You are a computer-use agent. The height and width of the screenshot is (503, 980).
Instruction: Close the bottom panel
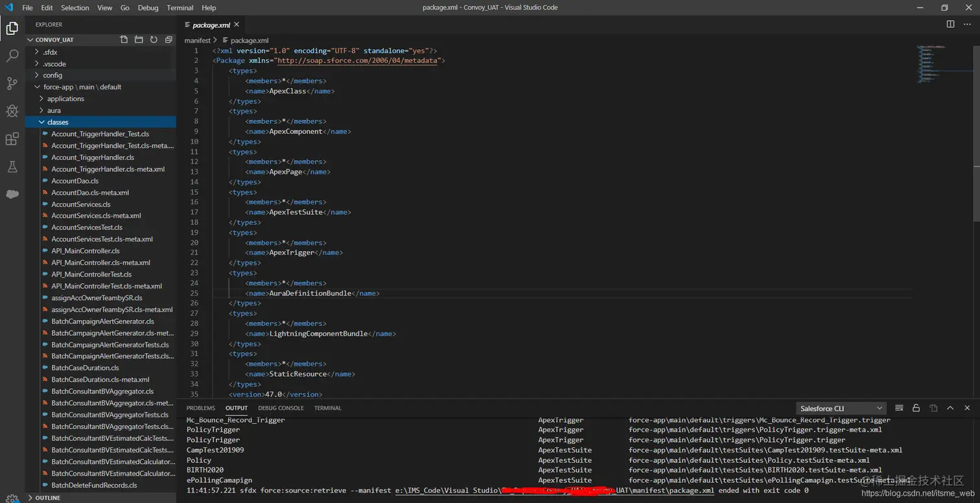967,408
